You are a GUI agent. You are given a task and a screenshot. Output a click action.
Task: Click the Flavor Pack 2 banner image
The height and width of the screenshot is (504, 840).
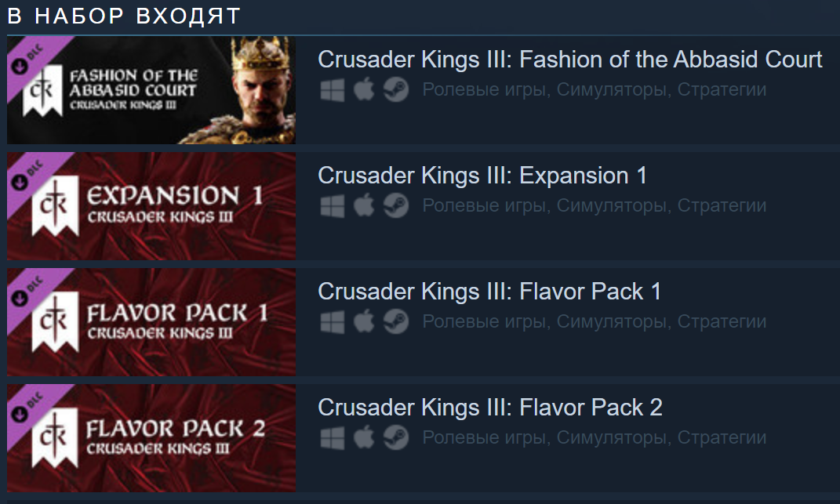point(151,438)
